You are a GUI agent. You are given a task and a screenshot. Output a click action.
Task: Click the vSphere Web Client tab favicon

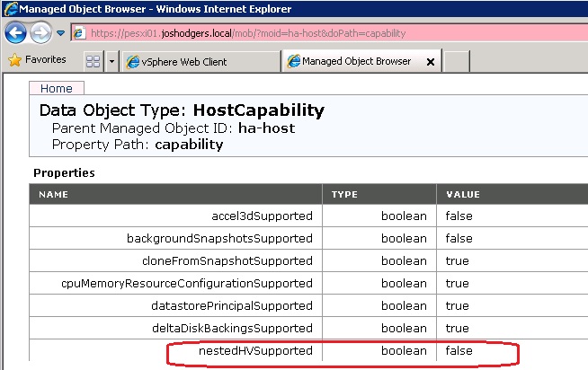click(133, 62)
